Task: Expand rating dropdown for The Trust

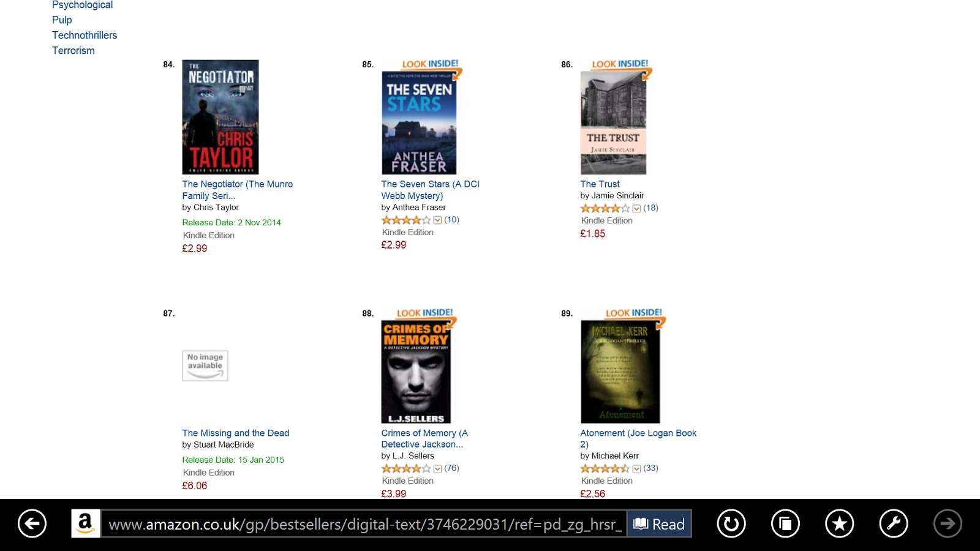Action: pyautogui.click(x=636, y=209)
